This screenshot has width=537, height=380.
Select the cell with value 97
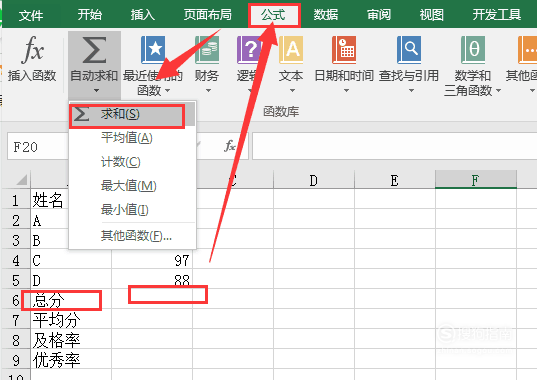coord(152,260)
